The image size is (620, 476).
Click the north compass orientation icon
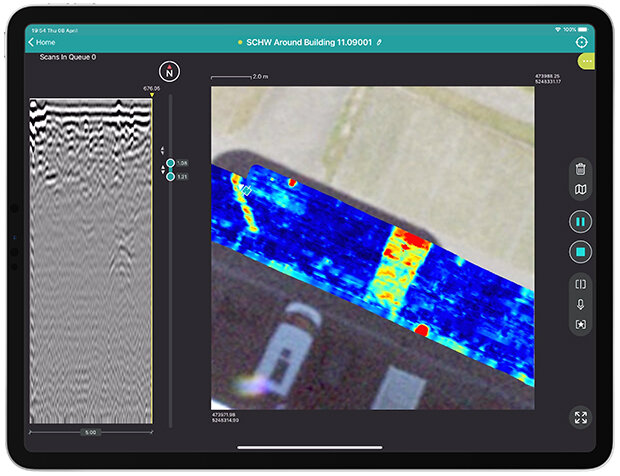pyautogui.click(x=169, y=71)
